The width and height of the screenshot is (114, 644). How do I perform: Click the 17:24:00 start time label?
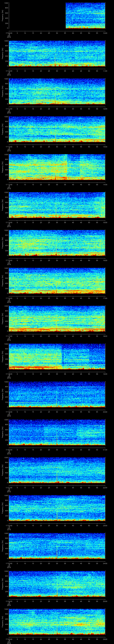tap(9, 601)
